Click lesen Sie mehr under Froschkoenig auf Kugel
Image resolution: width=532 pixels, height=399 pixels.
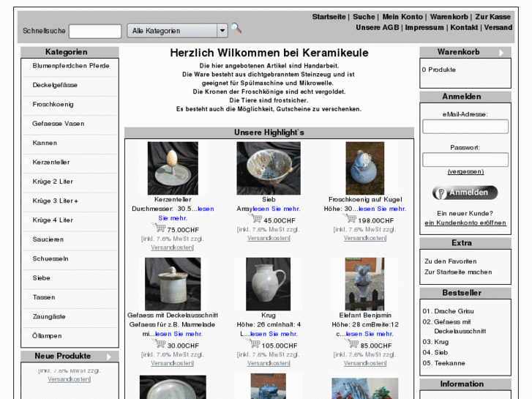(382, 209)
